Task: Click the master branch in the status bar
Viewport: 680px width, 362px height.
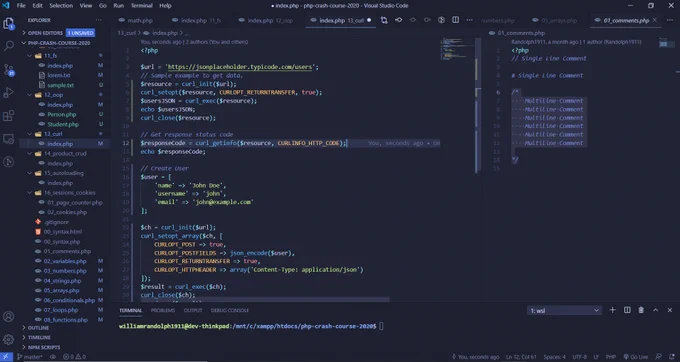Action: (29, 357)
